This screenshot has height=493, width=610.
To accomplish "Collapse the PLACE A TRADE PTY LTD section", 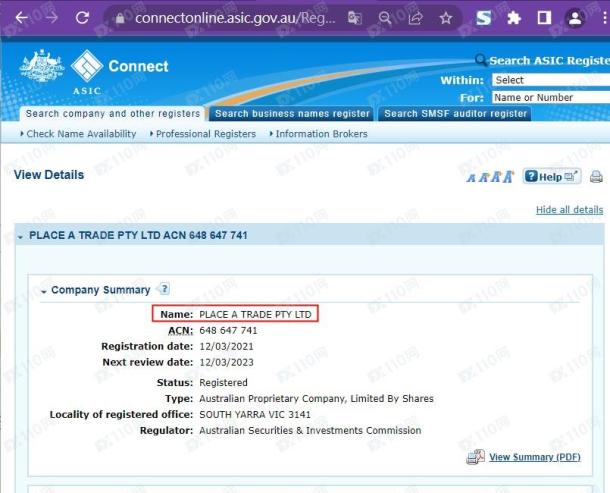I will pos(20,236).
